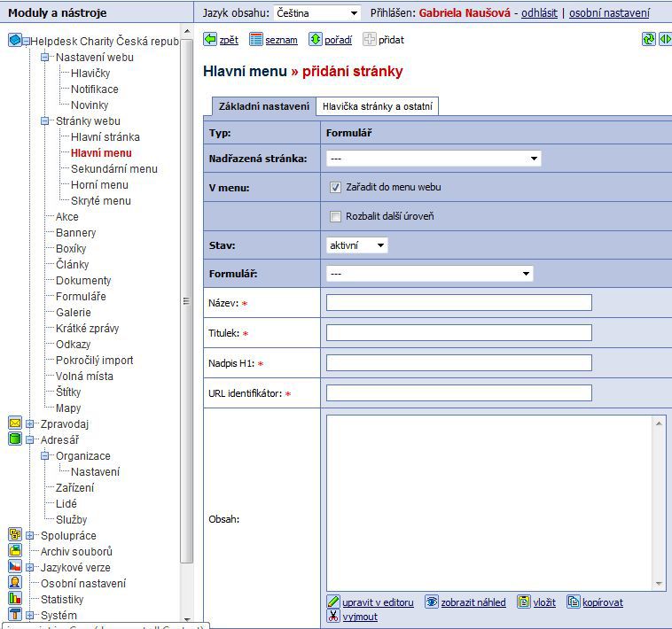672x629 pixels.
Task: Expand the Jazykové verze tree node
Action: coord(29,567)
